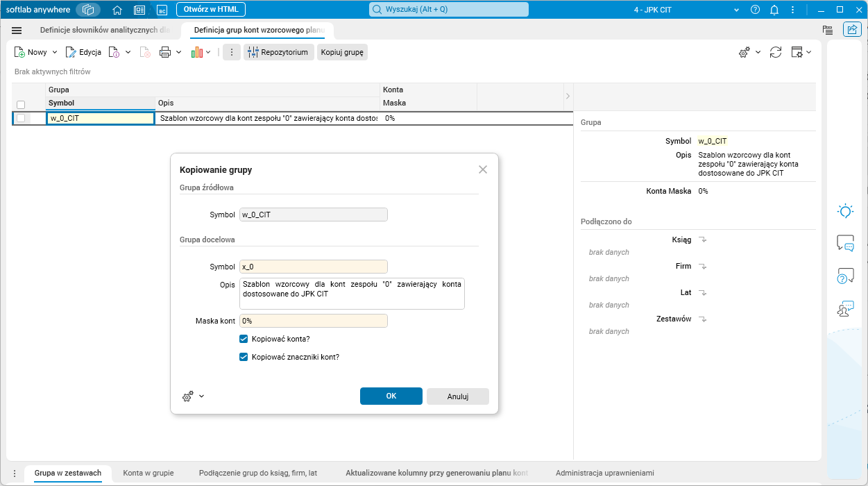868x486 pixels.
Task: Expand the Nowy dropdown arrow
Action: pos(53,52)
